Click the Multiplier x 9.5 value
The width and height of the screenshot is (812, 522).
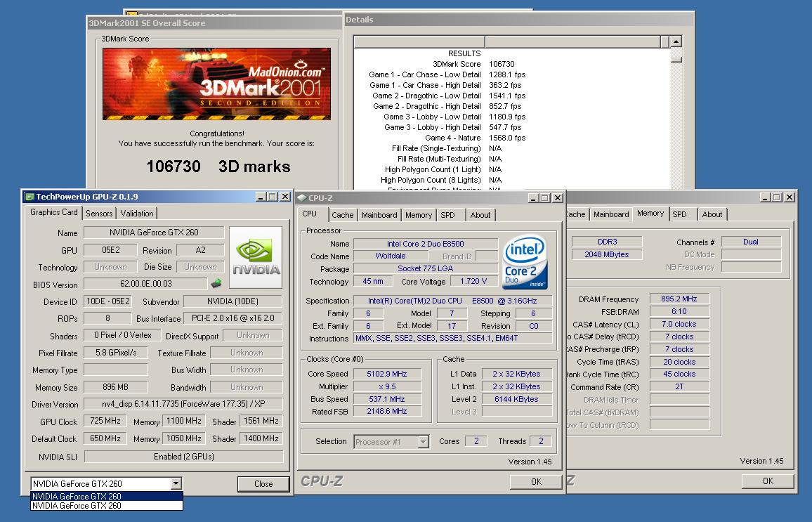pyautogui.click(x=387, y=386)
